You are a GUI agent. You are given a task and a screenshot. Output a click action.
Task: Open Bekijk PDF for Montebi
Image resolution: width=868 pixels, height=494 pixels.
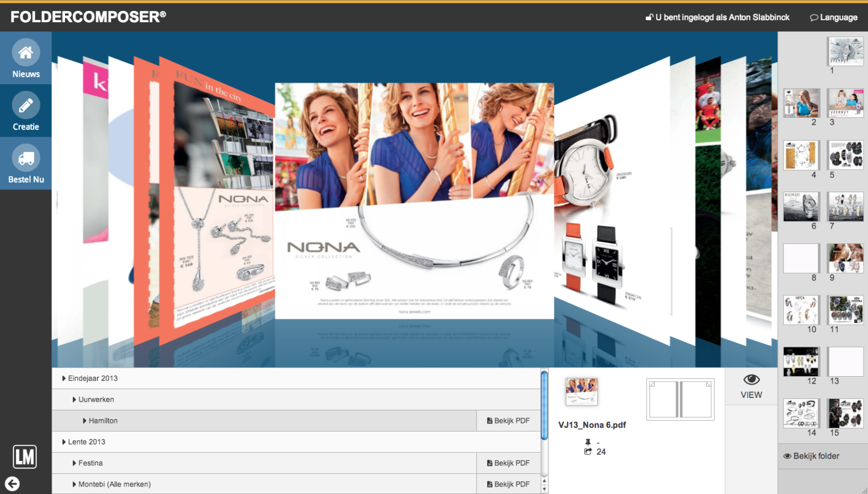[508, 484]
